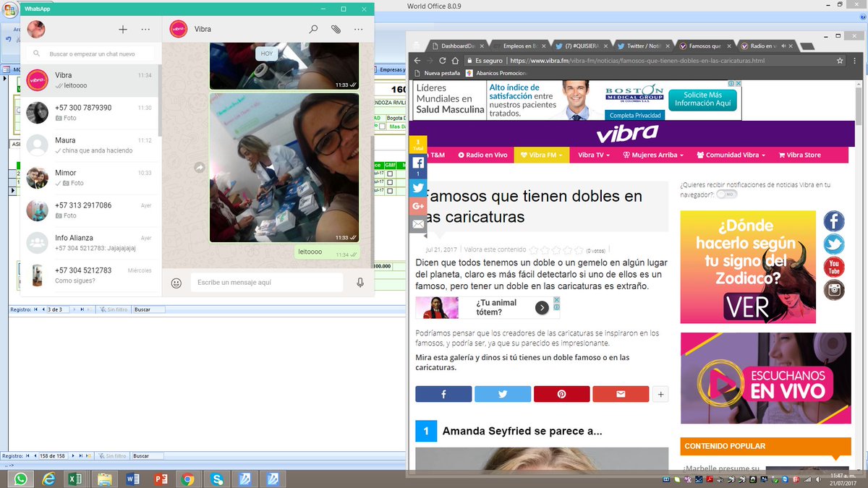Type a message in 'Escribe un mensaje aquí'
868x488 pixels.
tap(266, 283)
